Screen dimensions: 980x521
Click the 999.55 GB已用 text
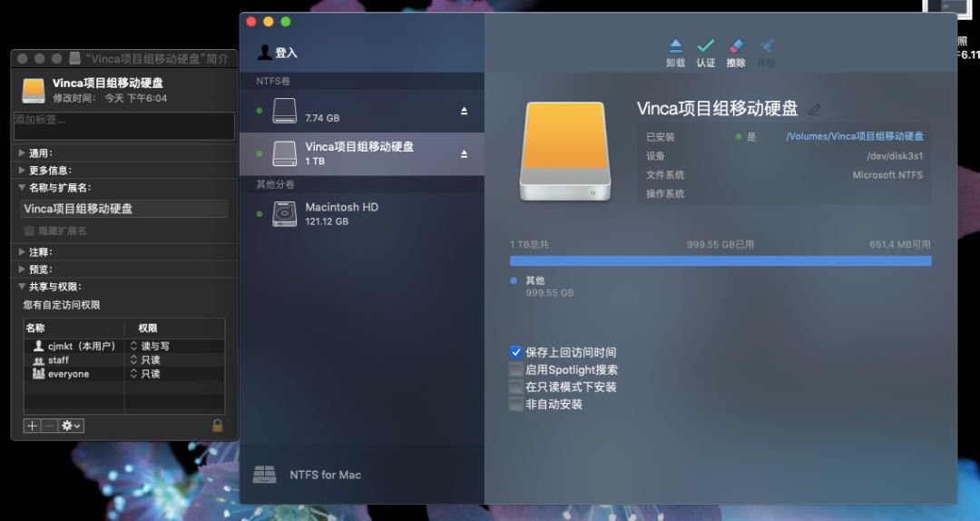tap(720, 244)
